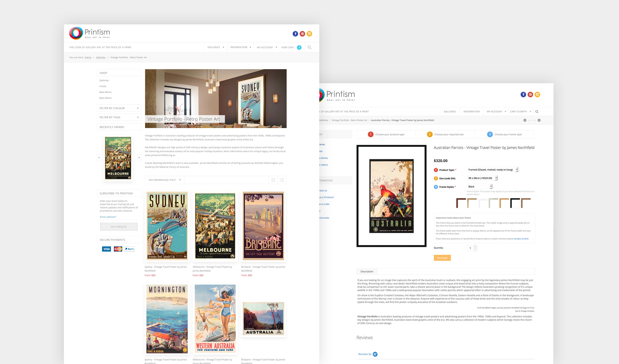Open Melbourne thumbnail in Recently Viewed
The width and height of the screenshot is (619, 364).
pos(118,158)
